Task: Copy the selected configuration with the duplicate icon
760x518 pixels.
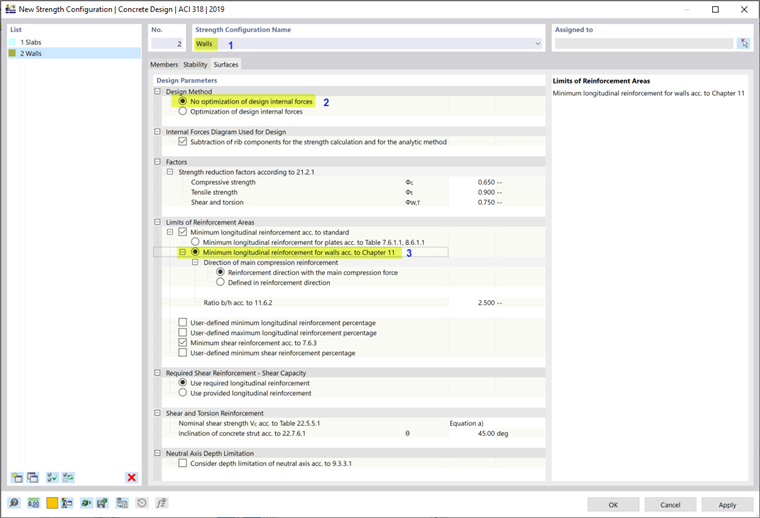Action: tap(33, 477)
